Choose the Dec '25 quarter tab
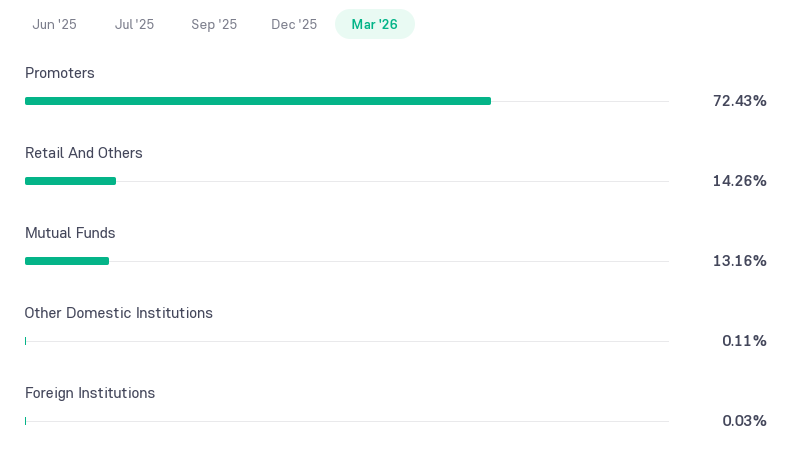The width and height of the screenshot is (798, 453). tap(294, 24)
